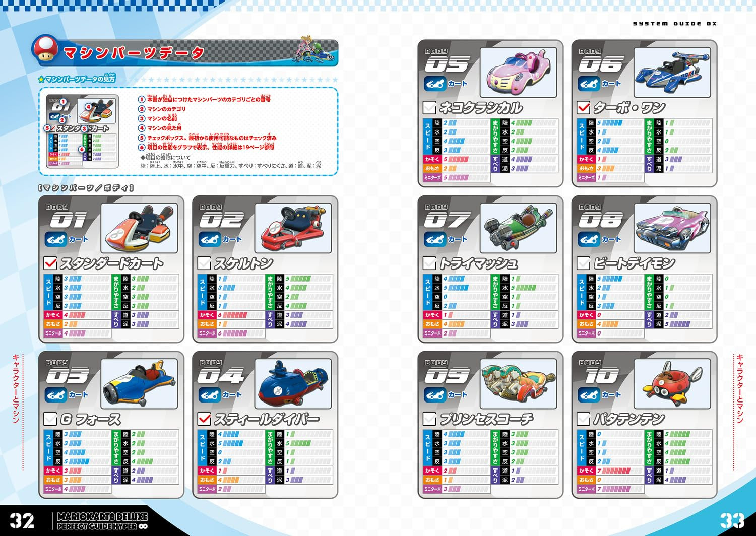Click the kart category icon in BODY 08 card

(x=589, y=239)
